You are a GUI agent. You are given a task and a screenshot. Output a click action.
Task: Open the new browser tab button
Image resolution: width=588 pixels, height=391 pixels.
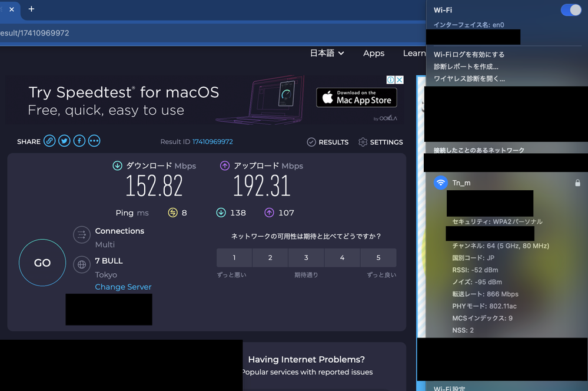pyautogui.click(x=31, y=9)
